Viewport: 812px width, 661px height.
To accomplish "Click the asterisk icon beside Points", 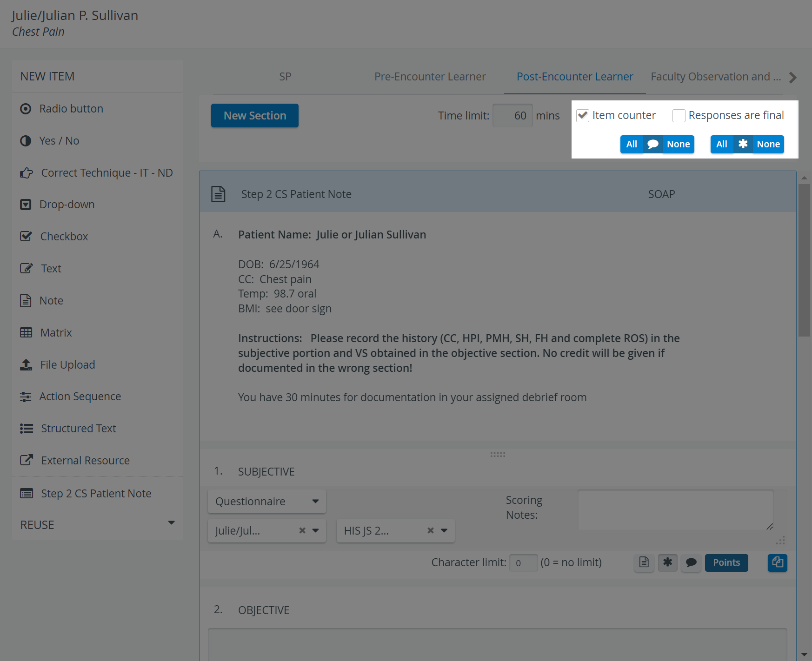I will 668,562.
